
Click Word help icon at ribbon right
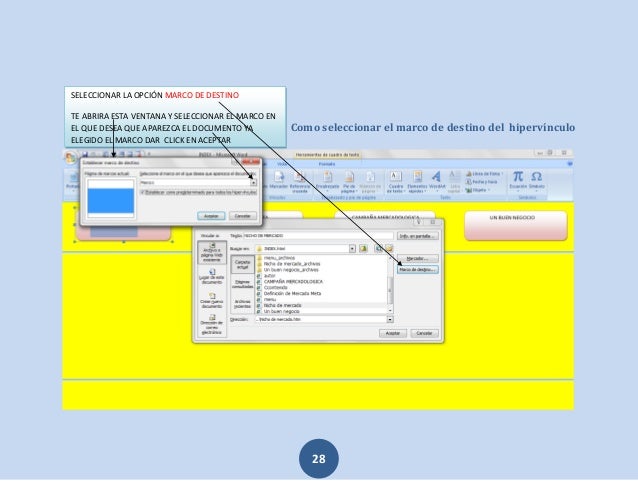pos(570,164)
